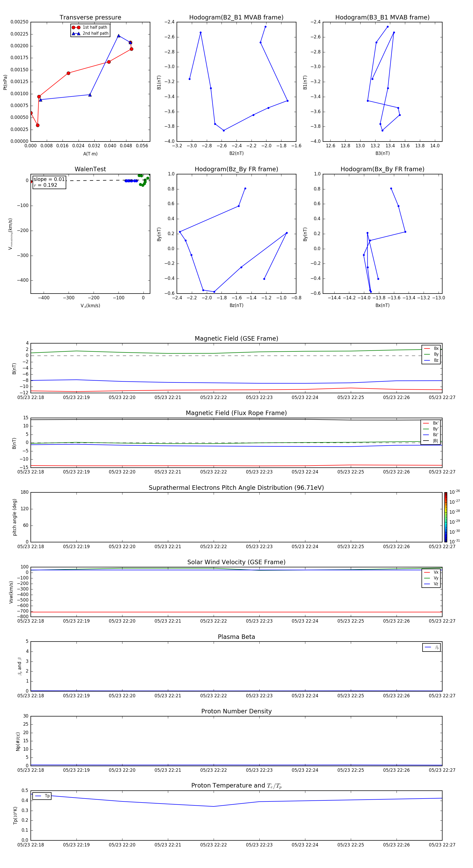Click the 'B2(nT)' x-axis label
This screenshot has width=473, height=868.
pos(236,153)
